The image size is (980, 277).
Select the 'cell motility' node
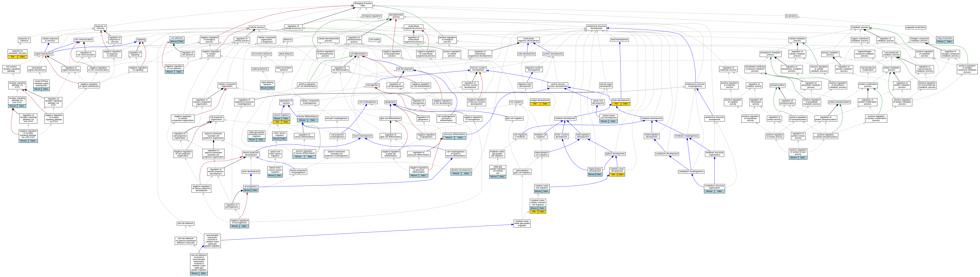375,40
